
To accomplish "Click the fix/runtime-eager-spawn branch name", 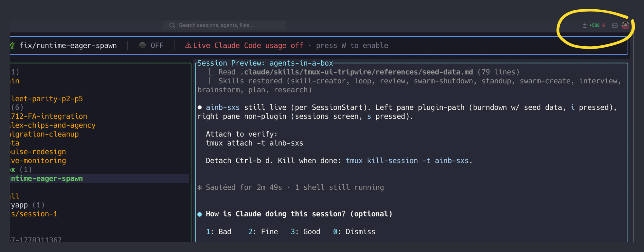I will [68, 45].
